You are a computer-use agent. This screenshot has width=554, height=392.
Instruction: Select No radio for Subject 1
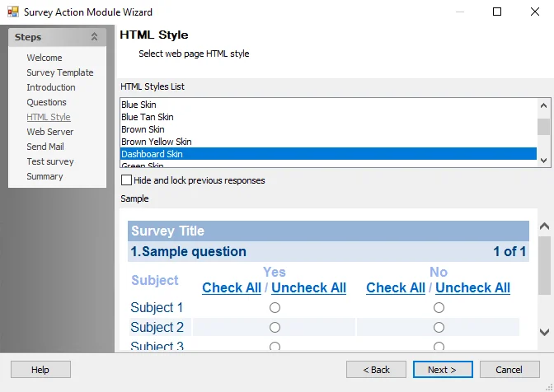439,308
